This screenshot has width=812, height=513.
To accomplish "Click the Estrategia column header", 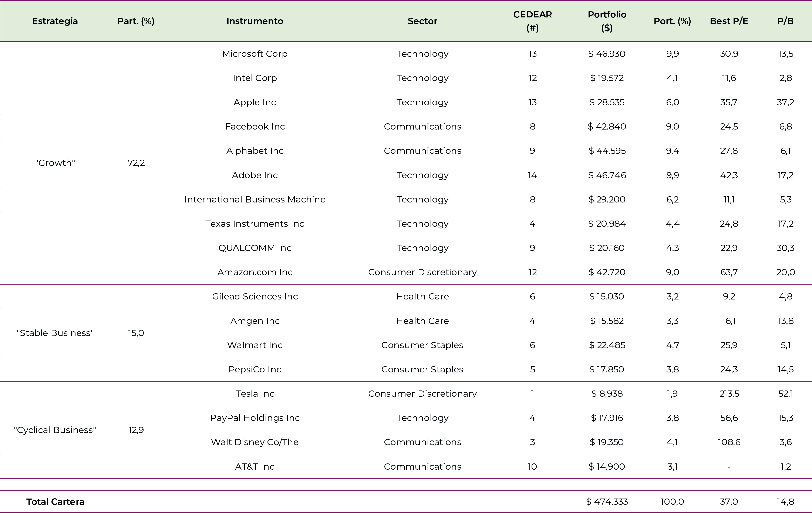I will (55, 21).
